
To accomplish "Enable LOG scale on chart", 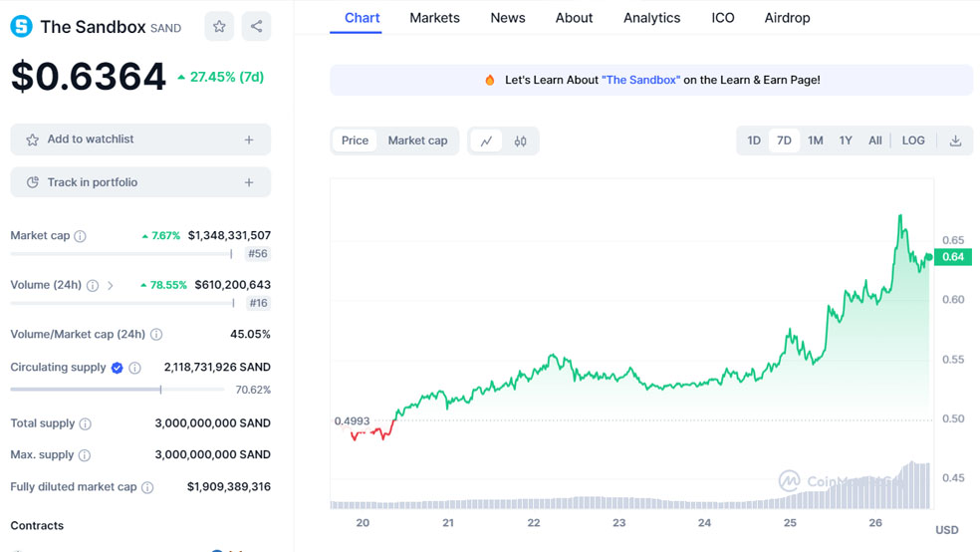I will pos(913,140).
